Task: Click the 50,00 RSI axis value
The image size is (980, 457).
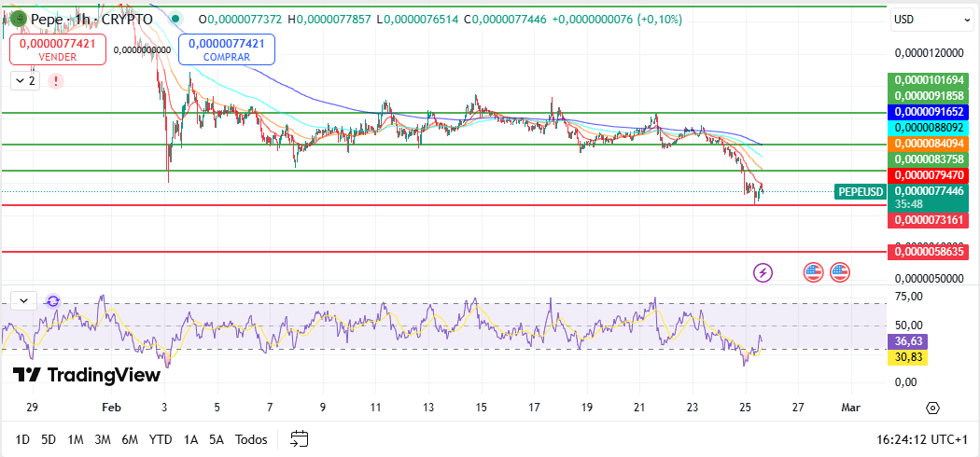Action: pos(909,325)
